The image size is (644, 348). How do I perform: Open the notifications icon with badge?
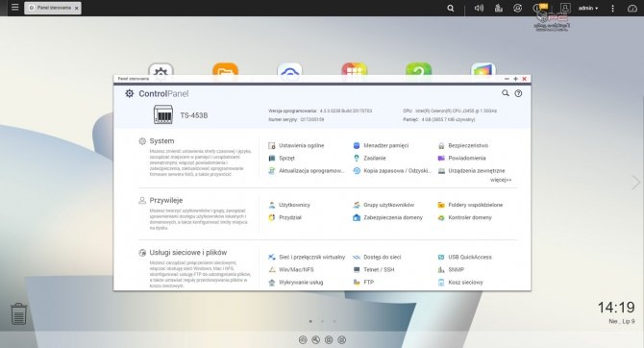click(539, 8)
